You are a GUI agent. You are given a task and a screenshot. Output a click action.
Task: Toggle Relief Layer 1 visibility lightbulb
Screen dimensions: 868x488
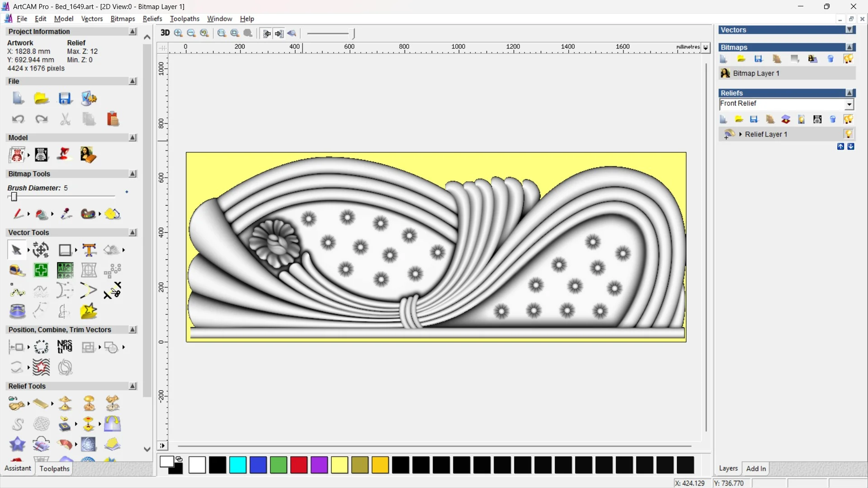point(848,134)
